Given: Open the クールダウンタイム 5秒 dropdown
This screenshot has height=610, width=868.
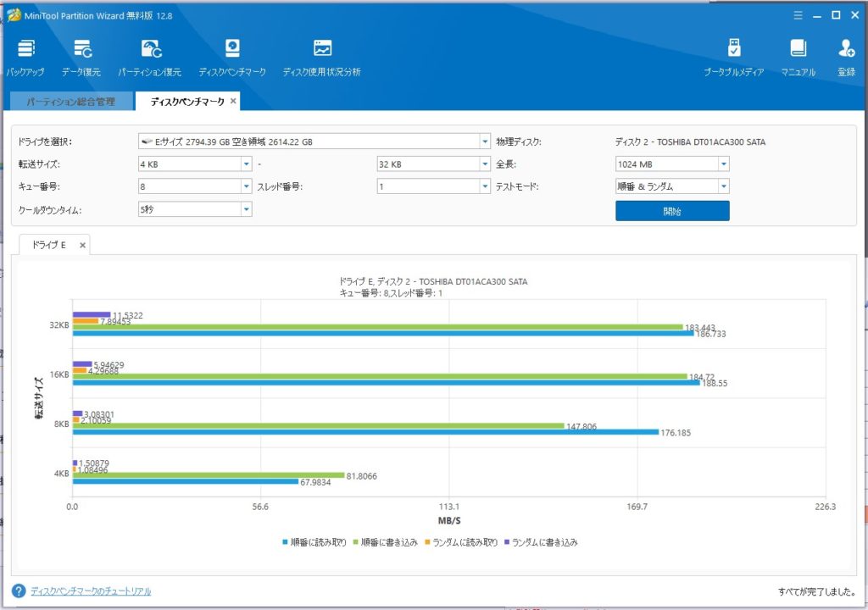Looking at the screenshot, I should pos(246,209).
